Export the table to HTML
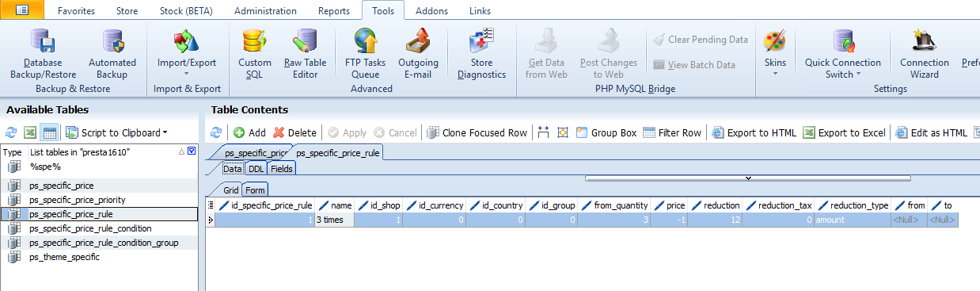Viewport: 980px width, 291px height. [x=754, y=133]
